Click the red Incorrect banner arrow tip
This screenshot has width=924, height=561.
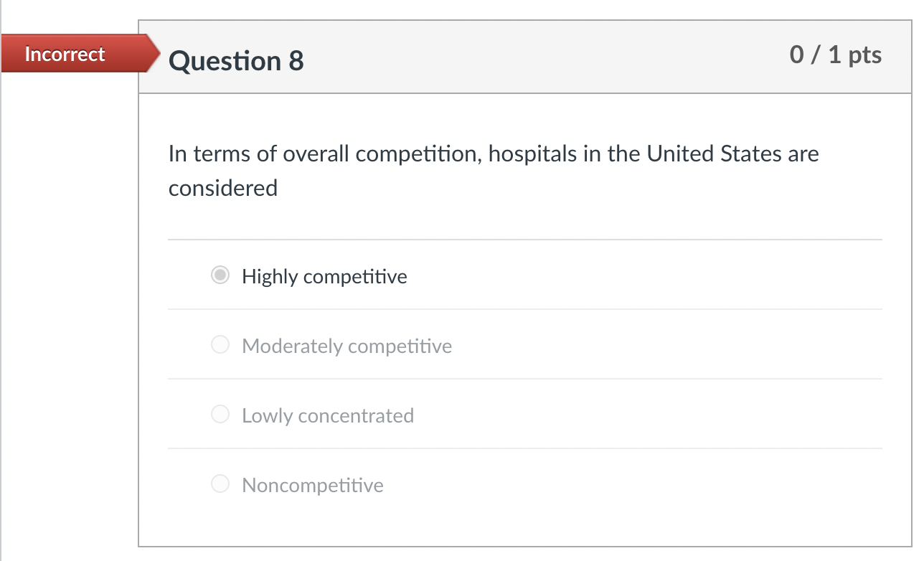click(155, 54)
